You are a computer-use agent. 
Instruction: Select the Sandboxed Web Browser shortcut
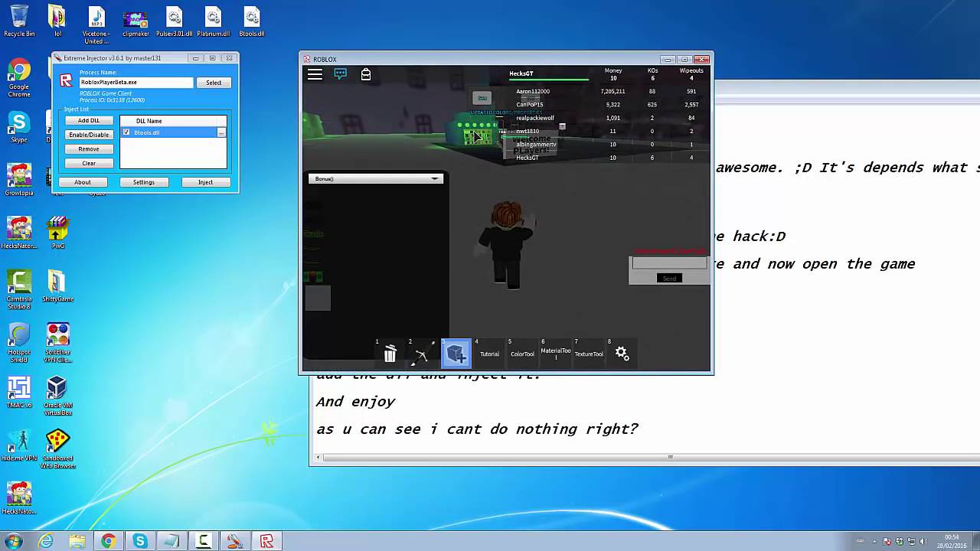pyautogui.click(x=57, y=449)
